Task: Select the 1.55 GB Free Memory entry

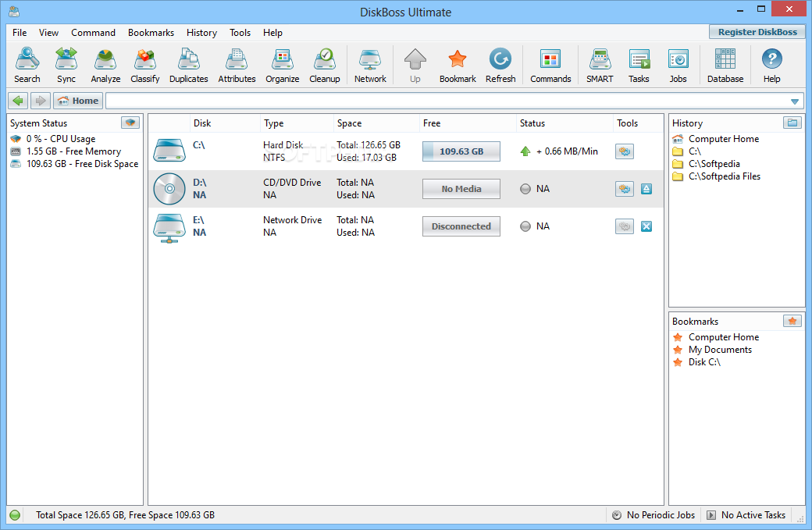Action: pyautogui.click(x=73, y=151)
